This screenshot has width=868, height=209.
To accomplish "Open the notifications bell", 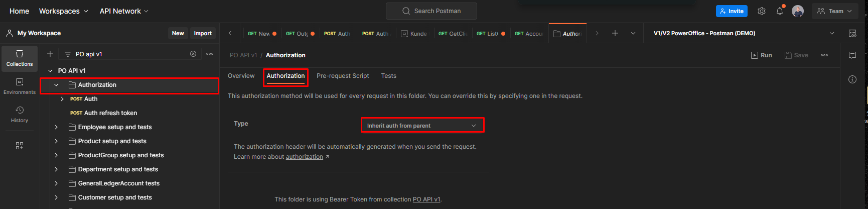I will [x=779, y=11].
